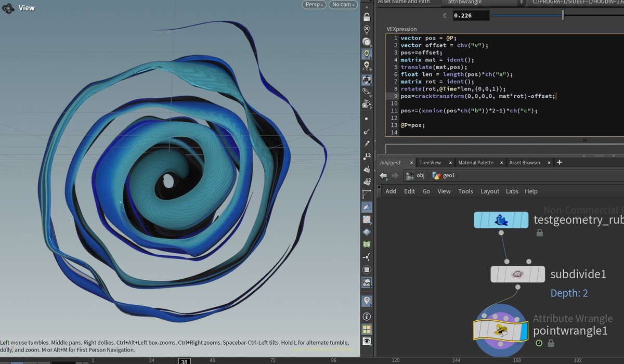Toggle point numbers icon with small dot

367,157
